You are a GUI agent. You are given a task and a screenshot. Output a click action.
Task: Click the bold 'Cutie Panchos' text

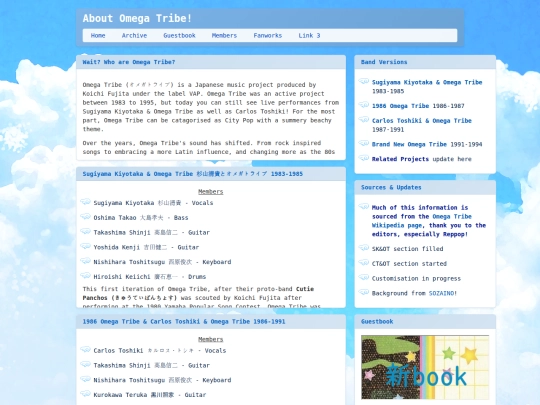click(198, 293)
